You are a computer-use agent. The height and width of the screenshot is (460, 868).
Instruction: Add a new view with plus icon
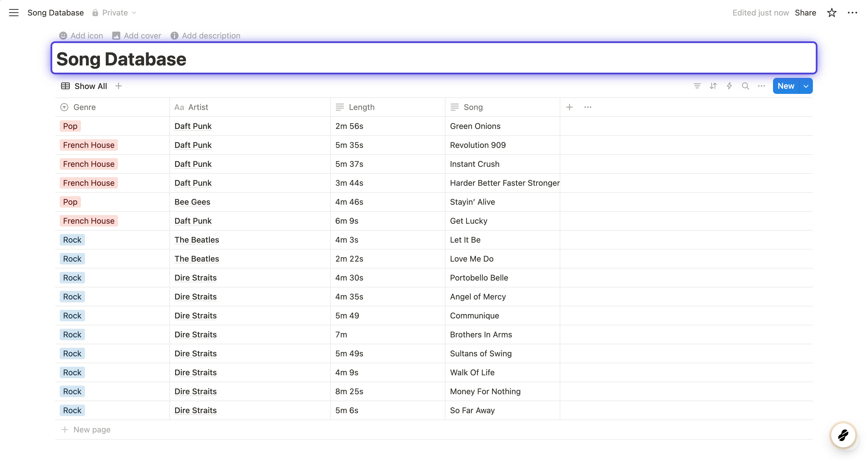118,86
